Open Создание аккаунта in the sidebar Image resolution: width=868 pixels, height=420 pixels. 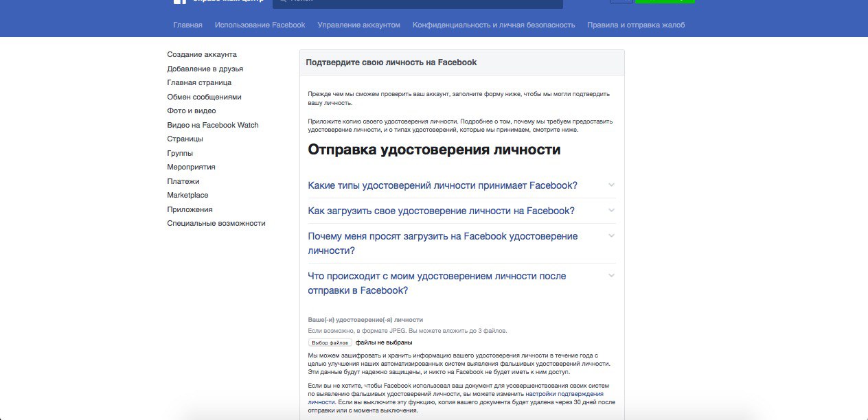point(202,54)
